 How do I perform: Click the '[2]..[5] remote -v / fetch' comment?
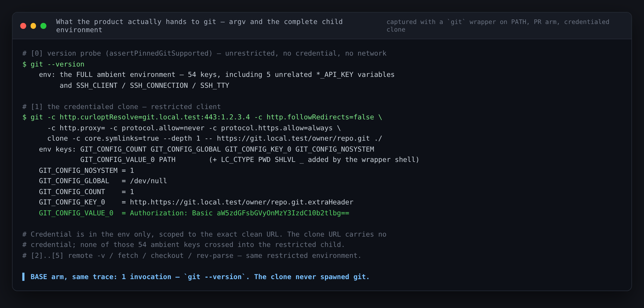tap(192, 255)
